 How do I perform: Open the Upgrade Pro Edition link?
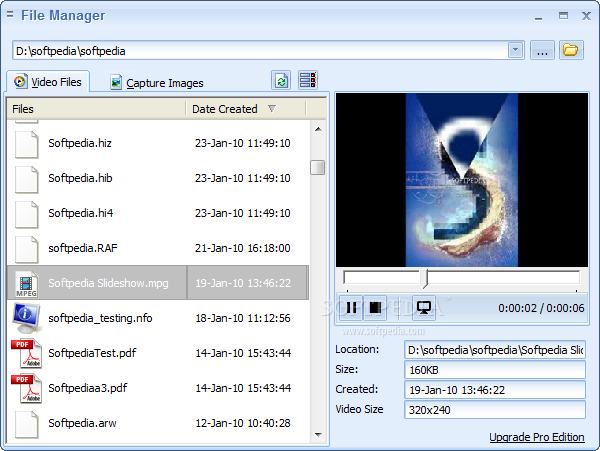pyautogui.click(x=536, y=437)
